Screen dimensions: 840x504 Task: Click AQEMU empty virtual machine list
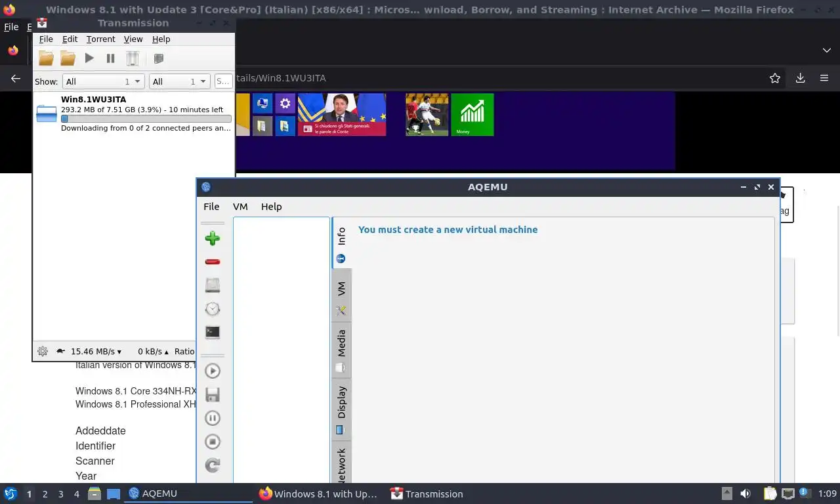[x=281, y=350]
